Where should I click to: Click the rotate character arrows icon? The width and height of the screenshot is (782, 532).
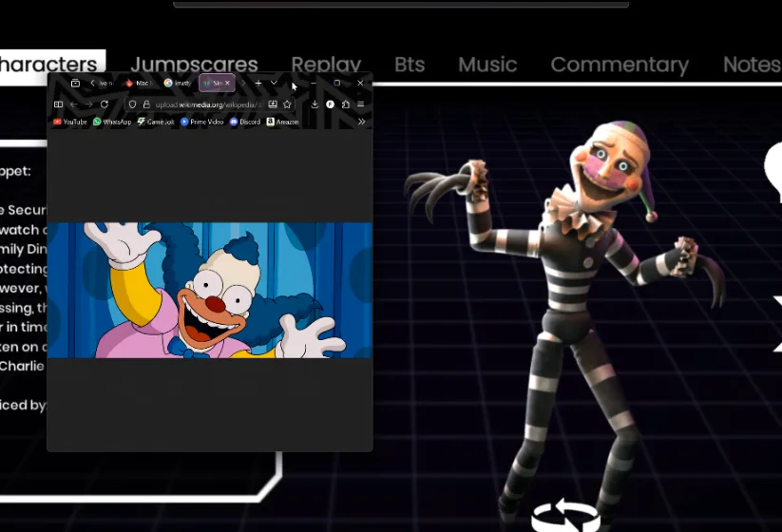pyautogui.click(x=565, y=515)
